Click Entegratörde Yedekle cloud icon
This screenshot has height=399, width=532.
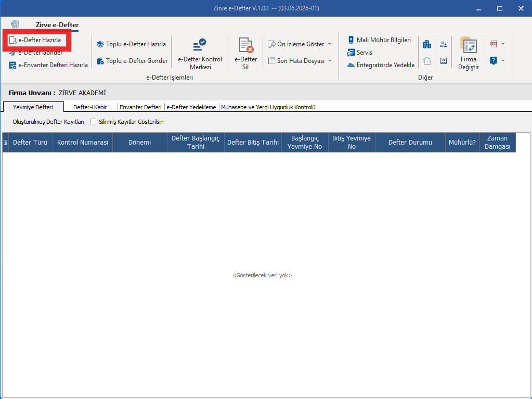point(351,65)
